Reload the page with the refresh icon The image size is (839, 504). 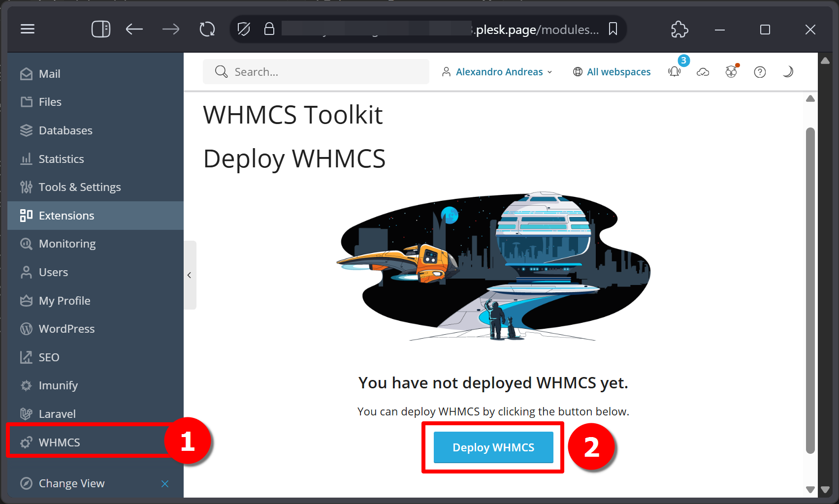click(x=207, y=29)
